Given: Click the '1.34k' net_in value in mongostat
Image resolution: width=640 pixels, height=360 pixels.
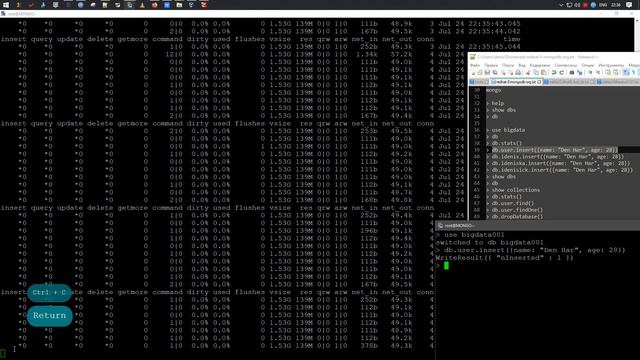Looking at the screenshot, I should [367, 54].
